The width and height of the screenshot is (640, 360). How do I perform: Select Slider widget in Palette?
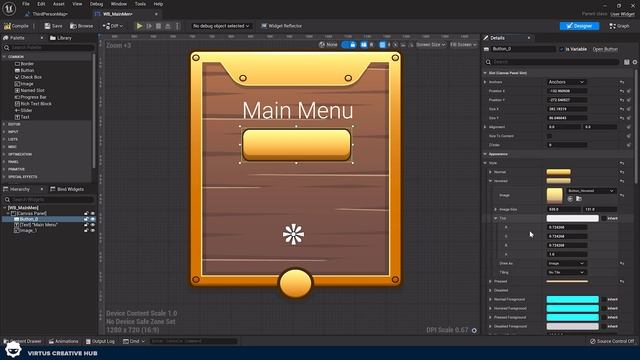(26, 110)
